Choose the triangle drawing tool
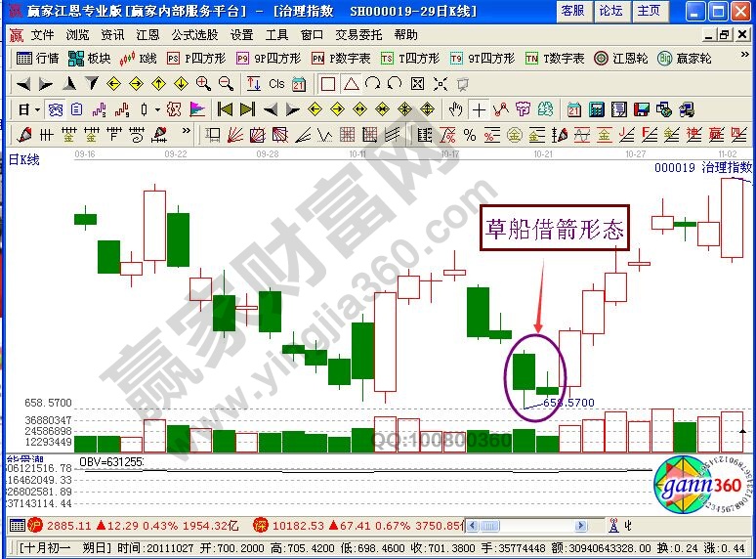The height and width of the screenshot is (559, 756). 351,84
